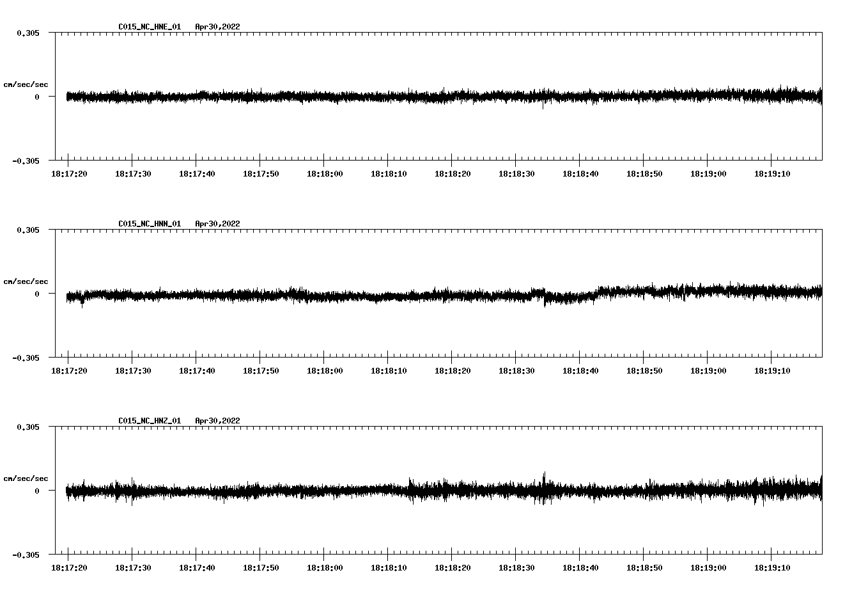Click 18:18:20 time label under HNN plot
This screenshot has height=591, width=868.
point(453,371)
